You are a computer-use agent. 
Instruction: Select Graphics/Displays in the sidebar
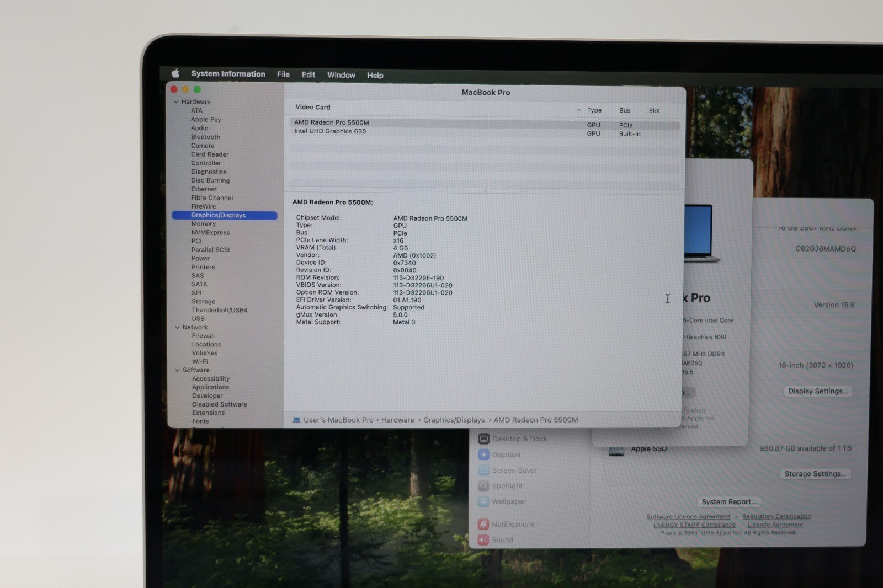click(225, 215)
